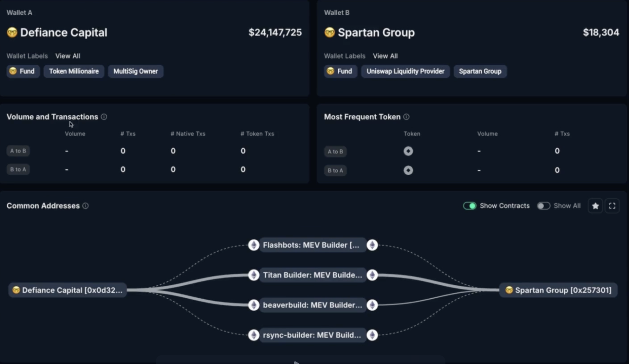Open info icon next to Common Addresses
This screenshot has width=629, height=364.
86,206
